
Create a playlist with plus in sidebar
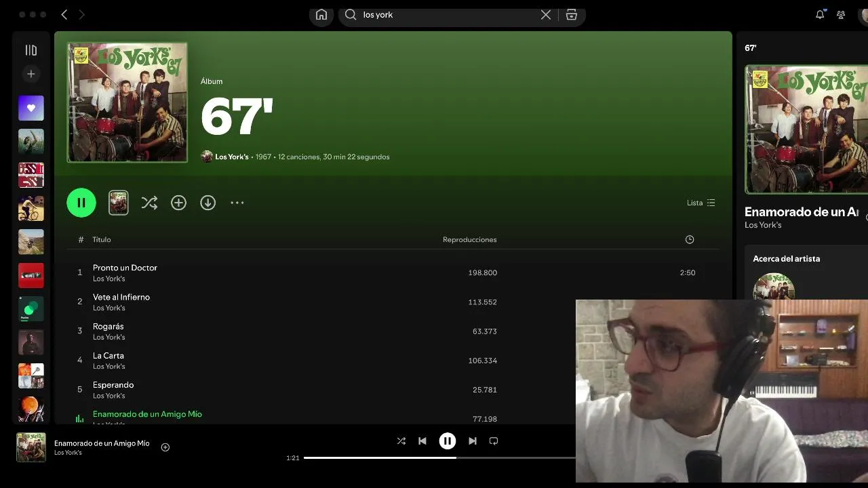pyautogui.click(x=31, y=74)
